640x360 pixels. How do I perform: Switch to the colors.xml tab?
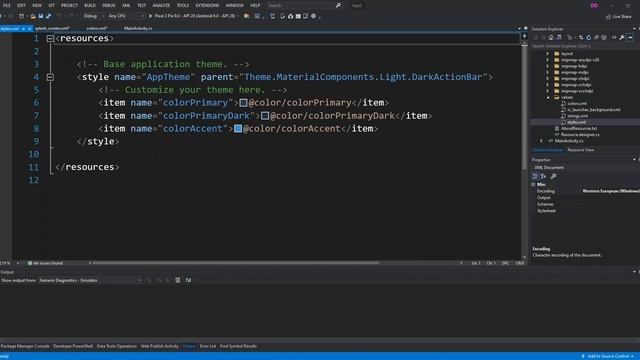pyautogui.click(x=97, y=29)
